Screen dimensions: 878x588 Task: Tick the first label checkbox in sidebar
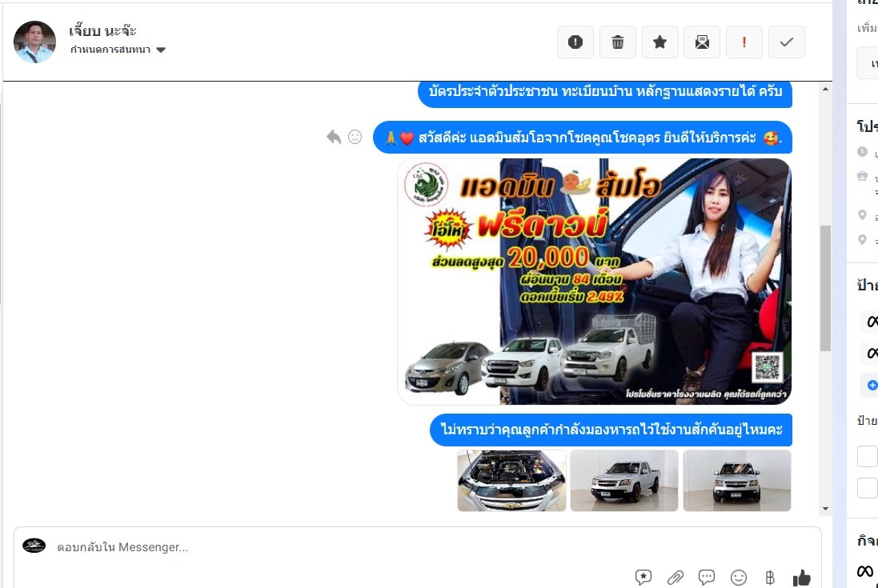point(867,456)
